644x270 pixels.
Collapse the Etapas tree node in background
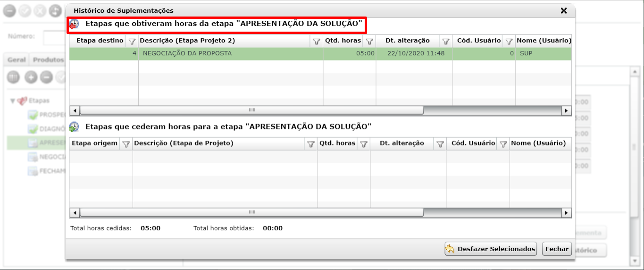13,101
